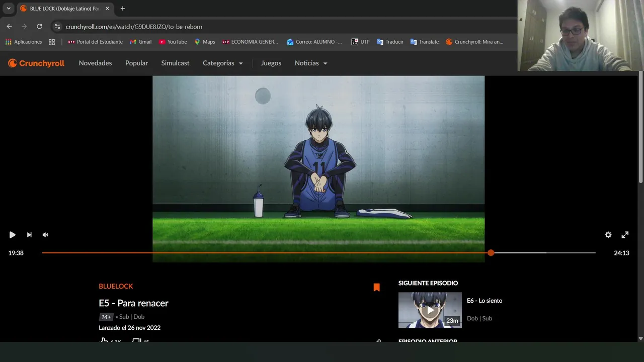Open the UTP bookmark
The image size is (644, 362).
pos(360,42)
